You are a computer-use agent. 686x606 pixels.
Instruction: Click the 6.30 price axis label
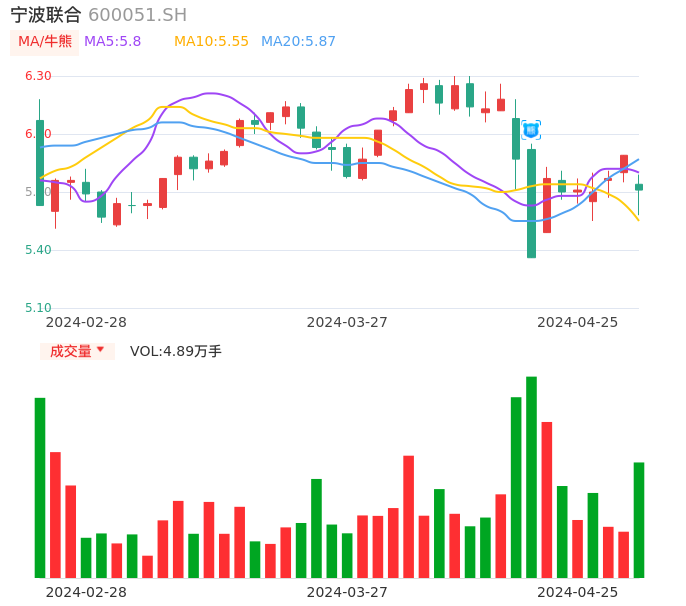coord(38,76)
